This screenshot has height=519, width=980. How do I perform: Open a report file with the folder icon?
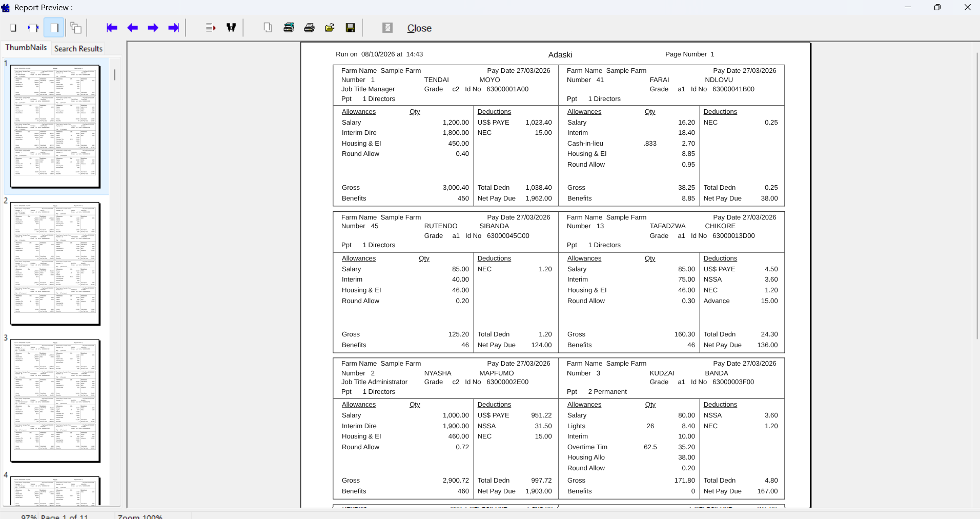point(330,28)
